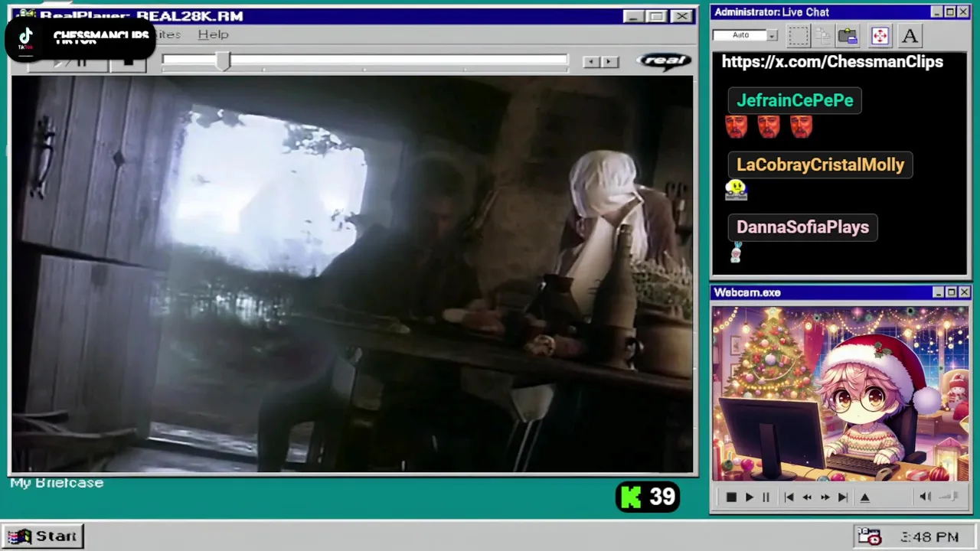Screen dimensions: 980x551
Task: Skip to previous track in Webcam.exe
Action: pos(789,497)
